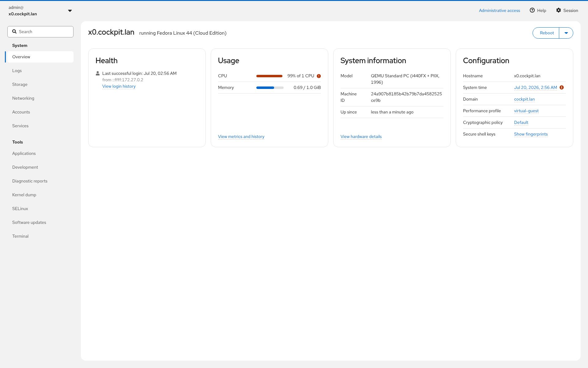588x368 pixels.
Task: Open View login history link
Action: pos(119,86)
